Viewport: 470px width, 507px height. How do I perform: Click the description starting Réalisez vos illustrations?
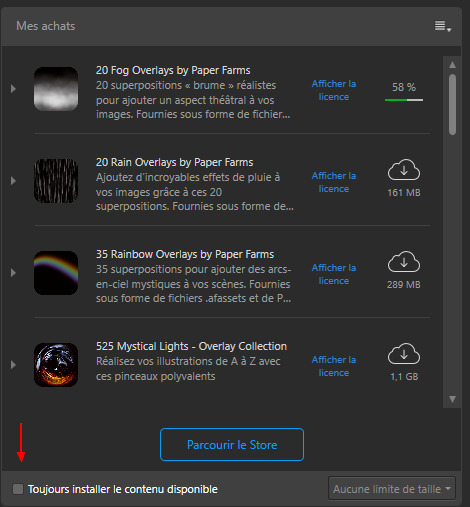(x=188, y=369)
